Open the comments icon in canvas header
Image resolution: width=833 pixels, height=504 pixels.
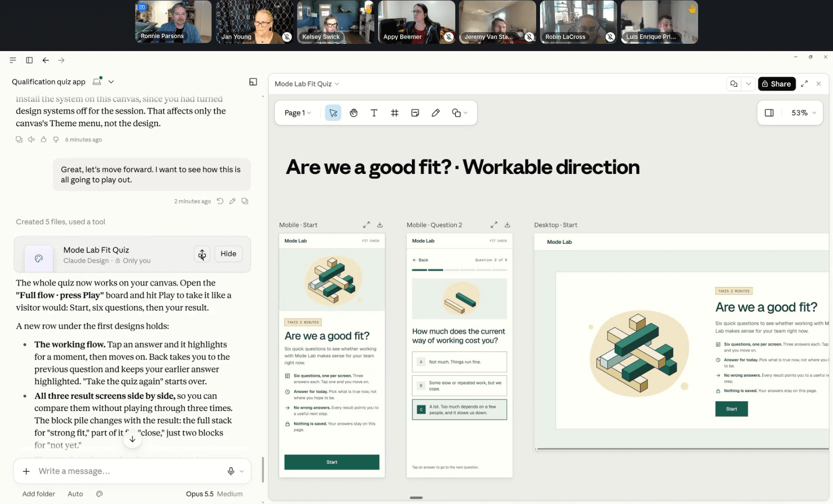[734, 84]
